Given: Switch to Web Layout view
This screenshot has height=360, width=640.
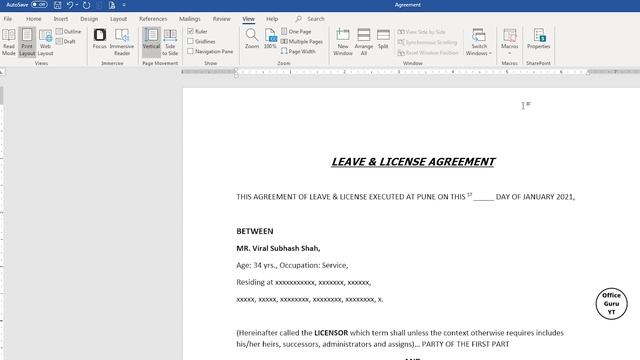Looking at the screenshot, I should coord(45,42).
